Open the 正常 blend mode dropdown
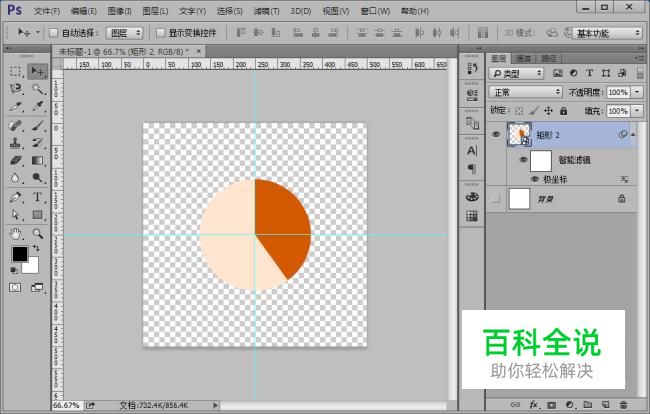Image resolution: width=650 pixels, height=414 pixels. point(525,92)
